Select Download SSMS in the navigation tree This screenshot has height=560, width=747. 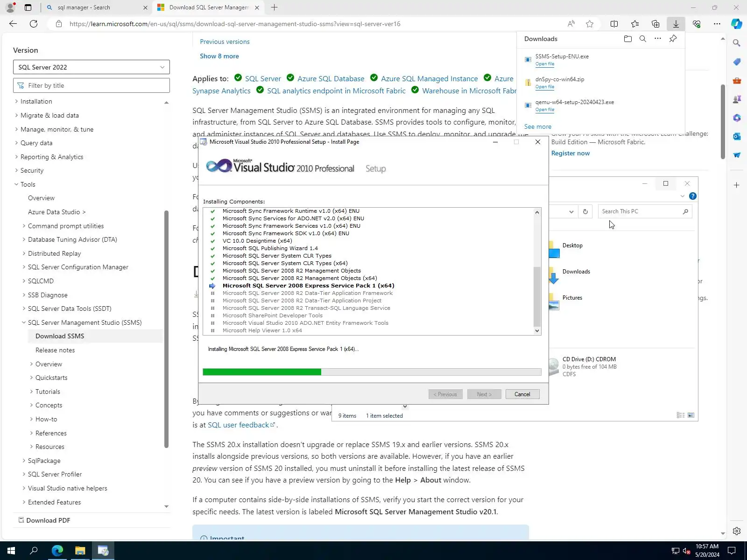click(x=60, y=336)
